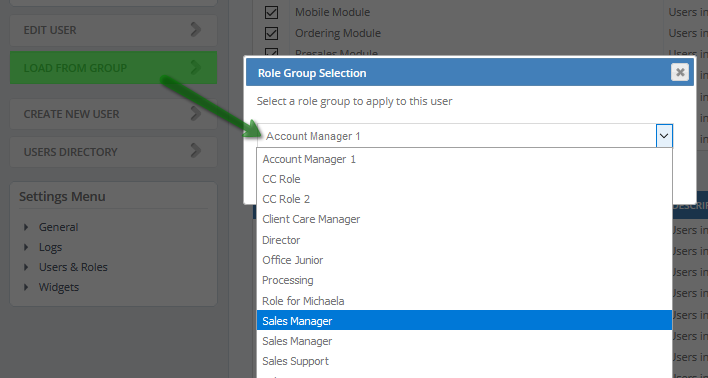Expand Users & Roles settings
The height and width of the screenshot is (378, 708).
point(26,267)
